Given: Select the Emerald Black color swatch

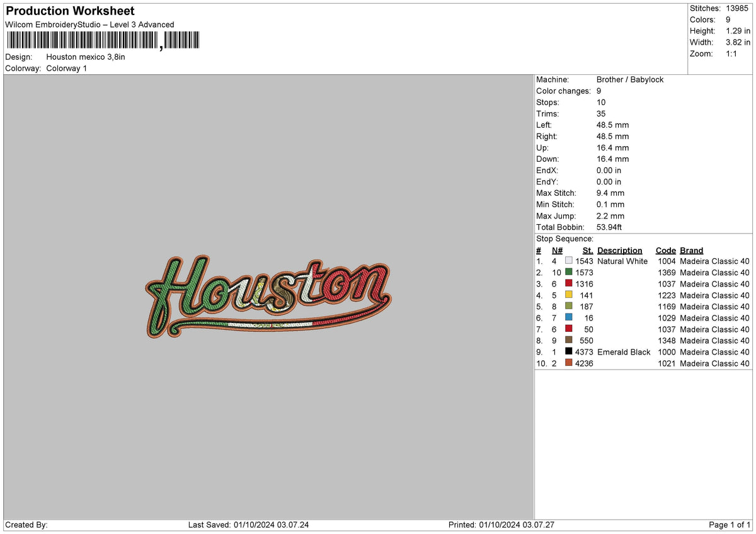Looking at the screenshot, I should pyautogui.click(x=569, y=351).
